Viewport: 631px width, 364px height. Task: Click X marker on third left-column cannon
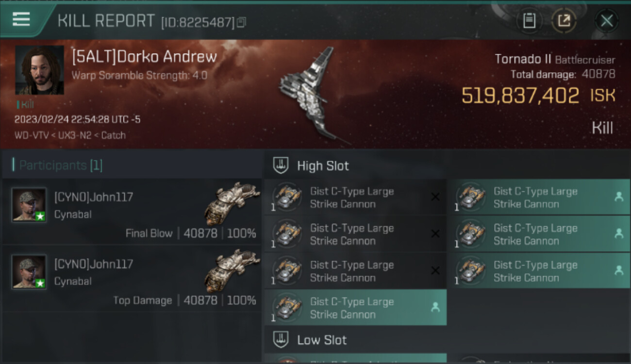coord(435,271)
